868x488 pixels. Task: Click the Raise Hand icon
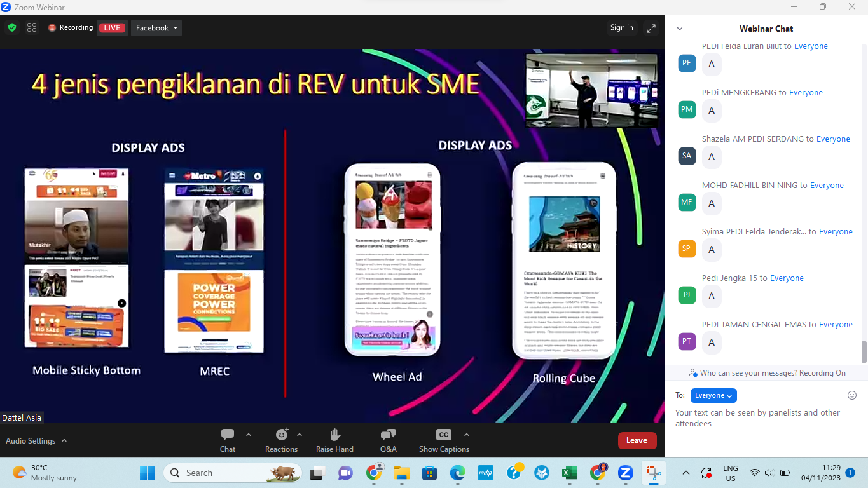point(334,435)
